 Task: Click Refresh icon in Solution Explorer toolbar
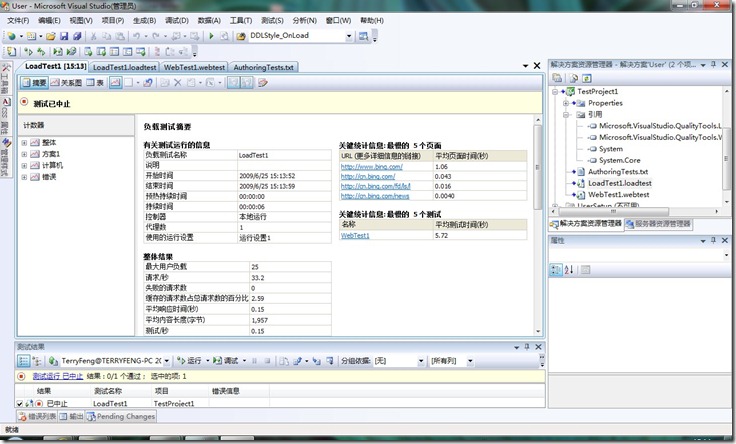(587, 78)
